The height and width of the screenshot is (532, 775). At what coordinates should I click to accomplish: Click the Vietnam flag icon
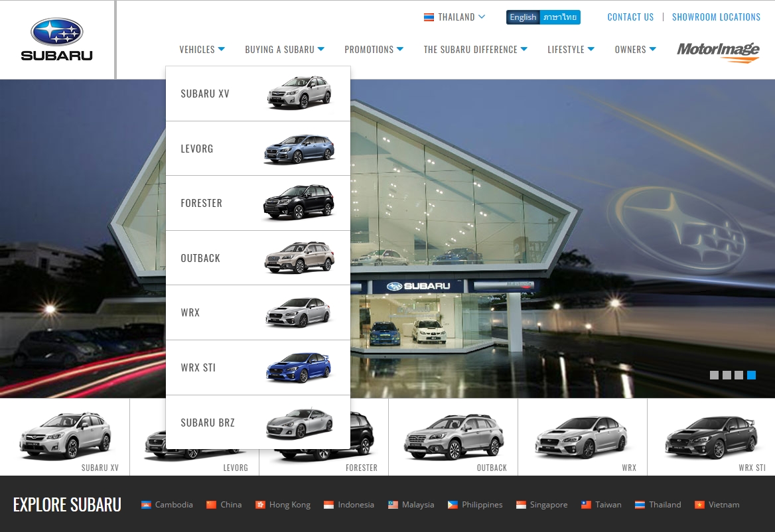(x=699, y=505)
